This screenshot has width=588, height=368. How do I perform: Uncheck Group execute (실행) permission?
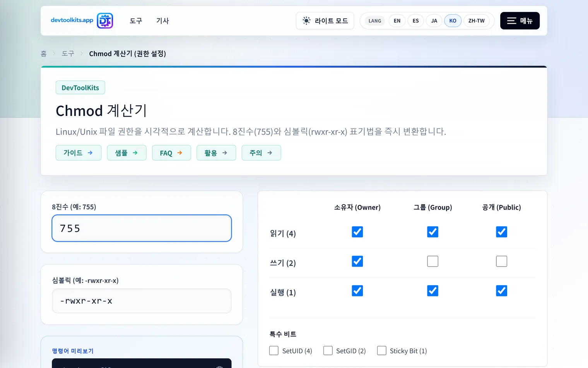[x=432, y=291]
